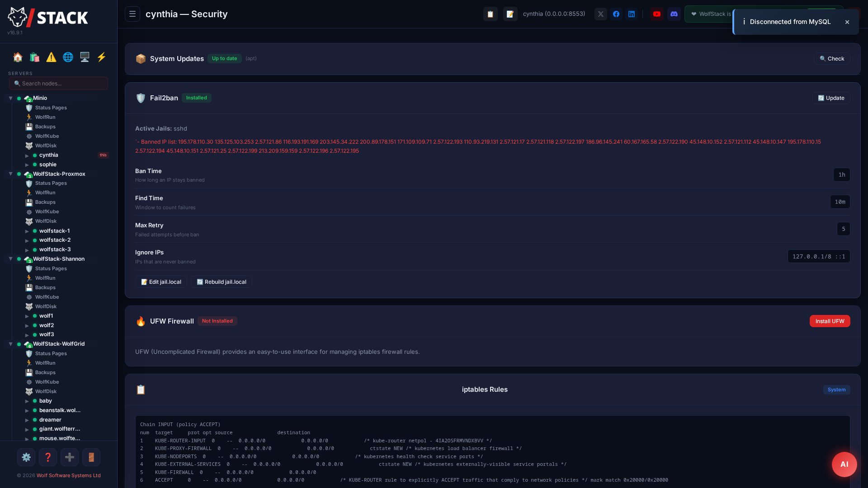Open settings gear at sidebar bottom

pyautogui.click(x=26, y=457)
